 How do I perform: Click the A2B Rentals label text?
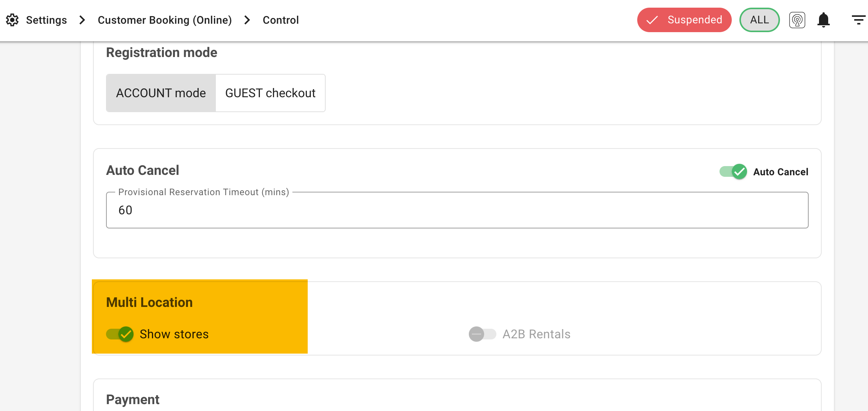[536, 334]
